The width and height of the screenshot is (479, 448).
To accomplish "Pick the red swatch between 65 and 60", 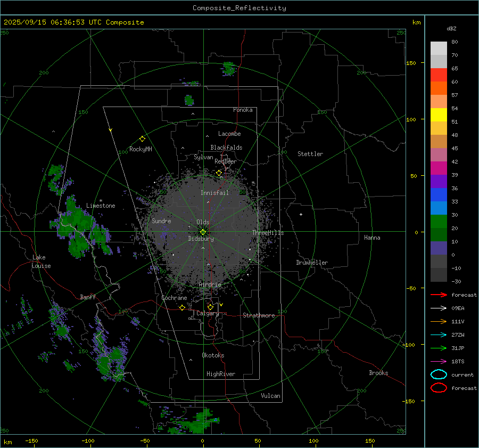I will pyautogui.click(x=439, y=75).
